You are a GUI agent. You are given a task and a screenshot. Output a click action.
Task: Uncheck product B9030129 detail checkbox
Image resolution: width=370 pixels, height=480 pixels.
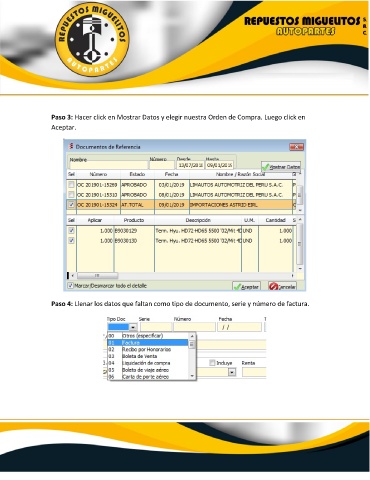[71, 230]
